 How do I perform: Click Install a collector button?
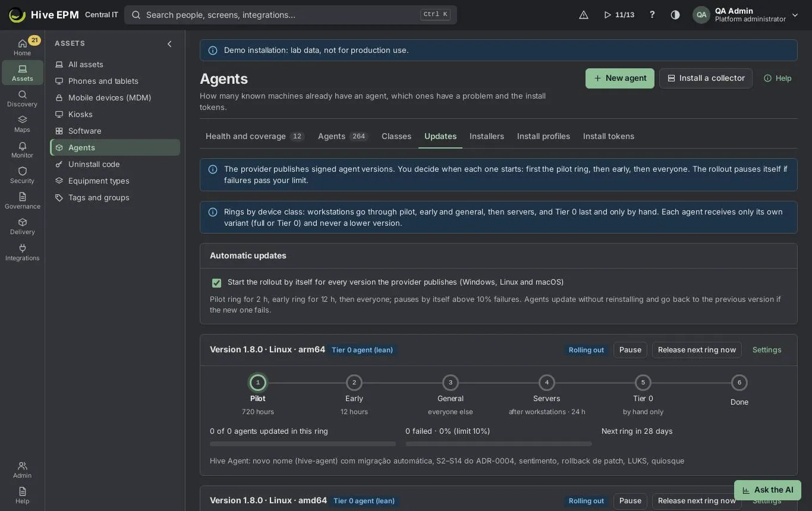(706, 78)
